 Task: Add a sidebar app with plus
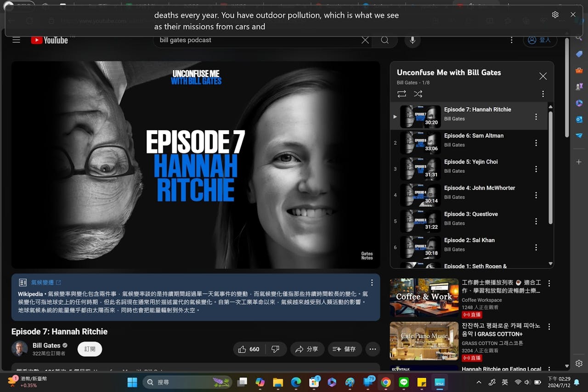pos(579,162)
